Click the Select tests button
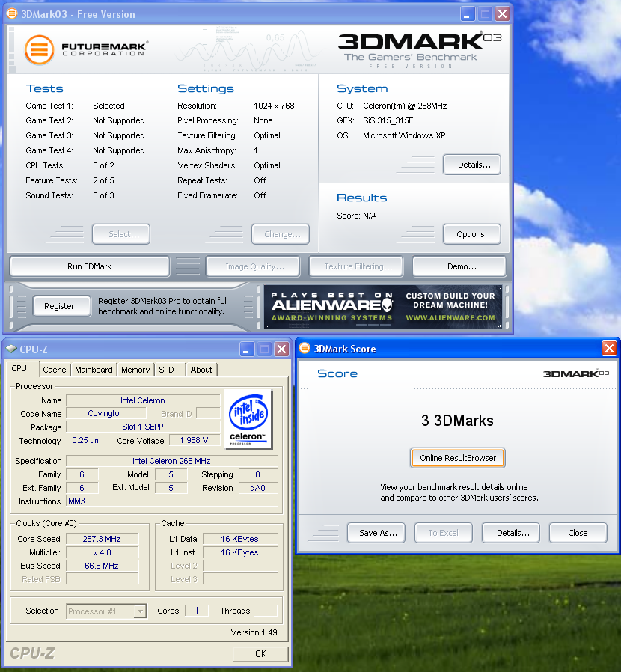 [x=121, y=234]
